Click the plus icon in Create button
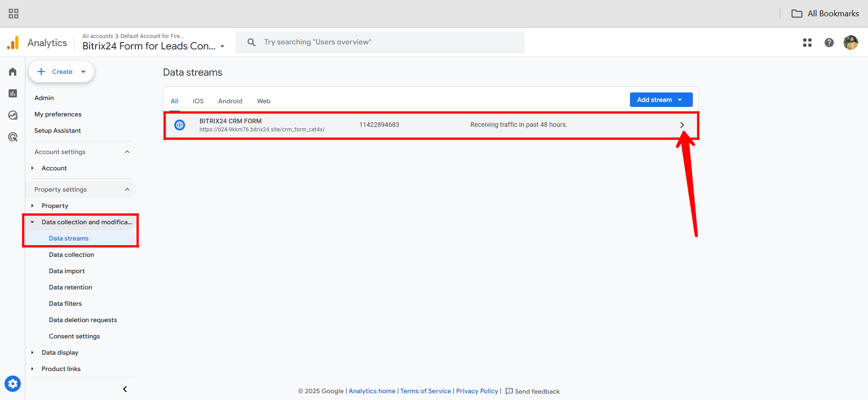The width and height of the screenshot is (868, 400). [x=41, y=72]
